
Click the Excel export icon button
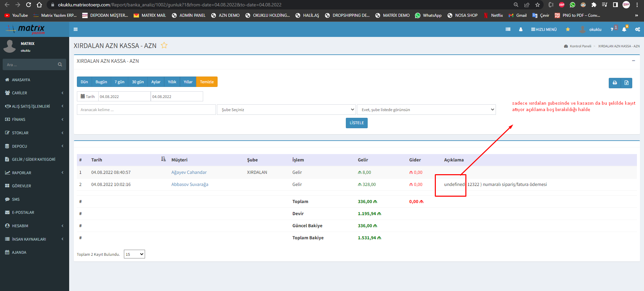pyautogui.click(x=626, y=83)
